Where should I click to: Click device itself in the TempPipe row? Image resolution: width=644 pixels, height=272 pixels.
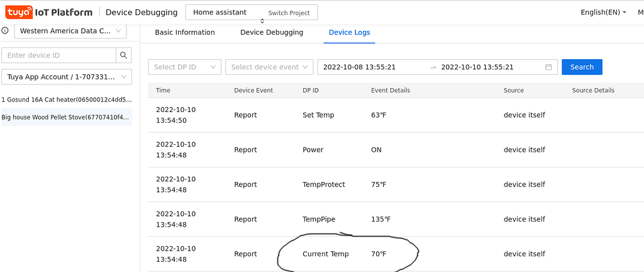click(525, 219)
